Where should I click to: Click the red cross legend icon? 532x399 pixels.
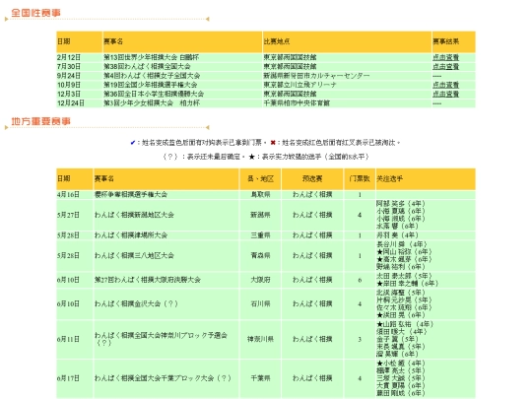273,143
